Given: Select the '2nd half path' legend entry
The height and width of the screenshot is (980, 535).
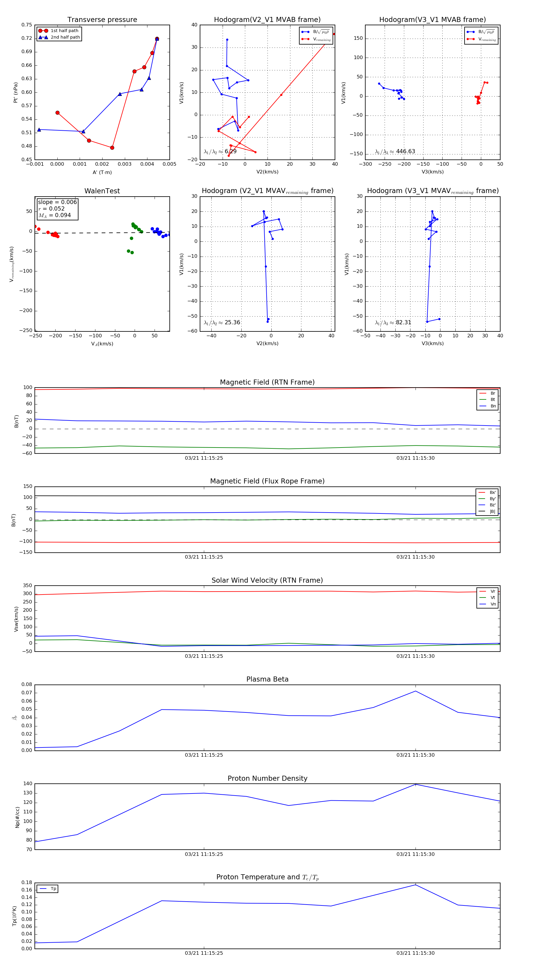Looking at the screenshot, I should [59, 37].
